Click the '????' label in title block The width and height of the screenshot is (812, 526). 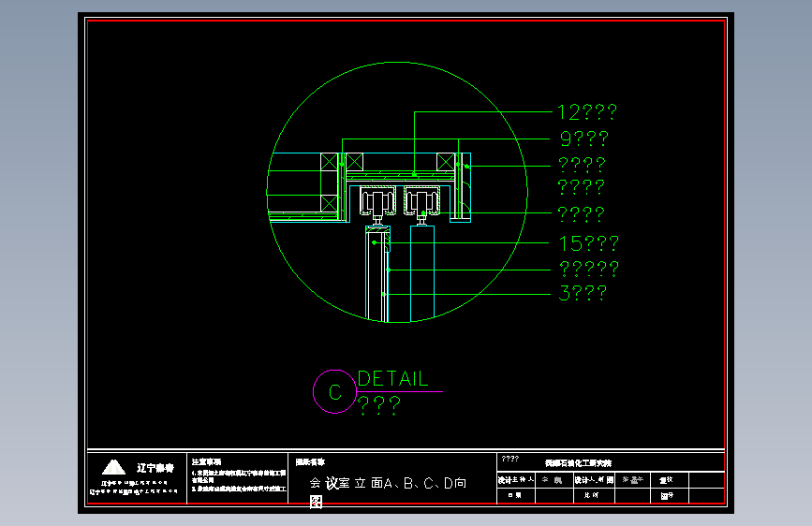pos(510,459)
